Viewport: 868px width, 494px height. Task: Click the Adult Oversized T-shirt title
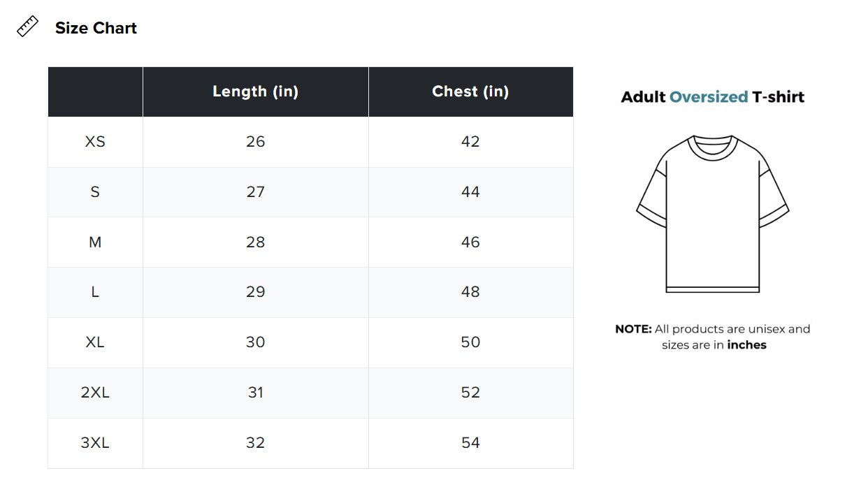click(x=713, y=97)
